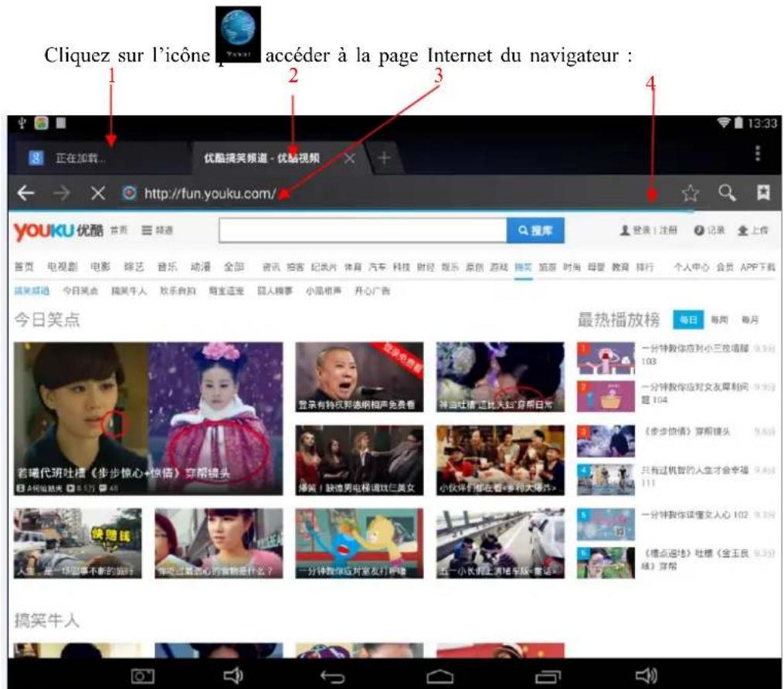Click the site favicon beside the URL

point(130,193)
